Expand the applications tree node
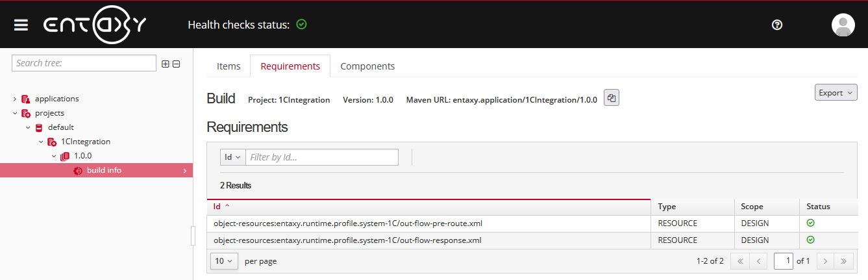 (15, 99)
